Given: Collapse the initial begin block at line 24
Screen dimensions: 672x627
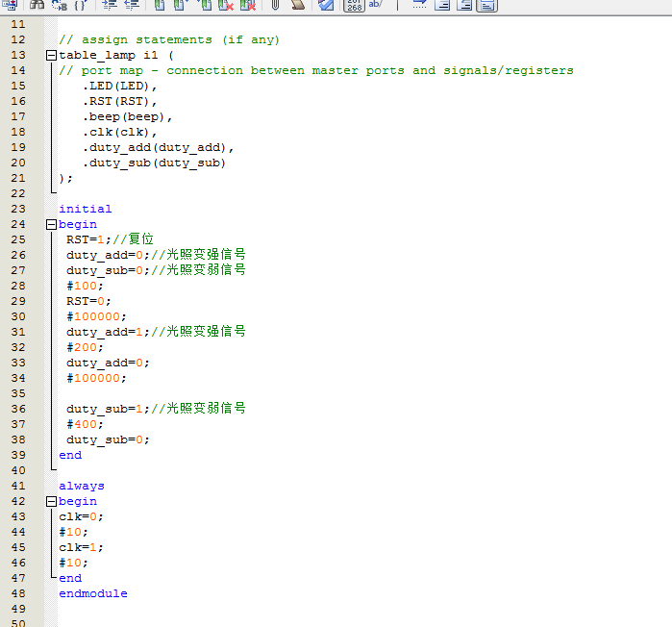Looking at the screenshot, I should (x=51, y=225).
